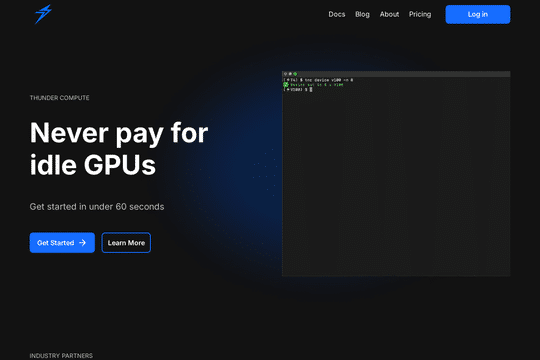This screenshot has width=540, height=360.
Task: Open the Docs page
Action: [336, 14]
